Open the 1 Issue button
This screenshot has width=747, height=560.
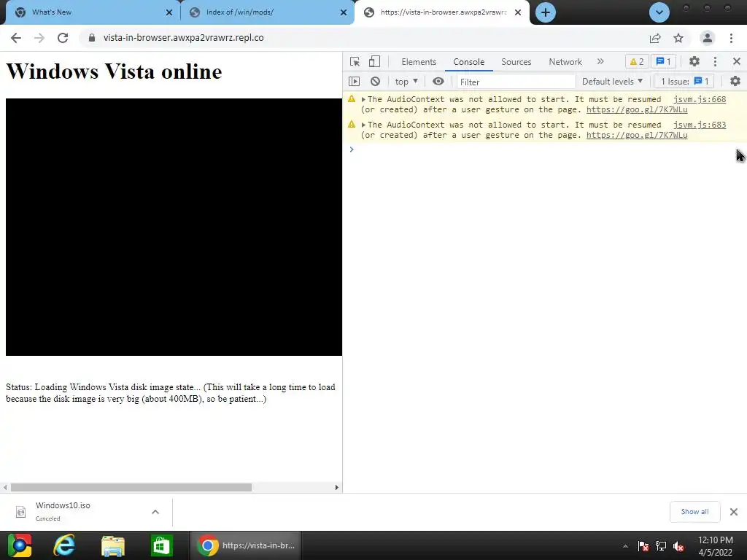(x=684, y=82)
